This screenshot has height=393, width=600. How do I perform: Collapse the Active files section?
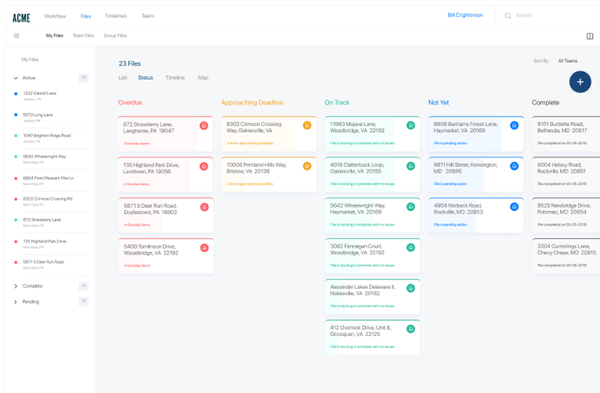(16, 78)
